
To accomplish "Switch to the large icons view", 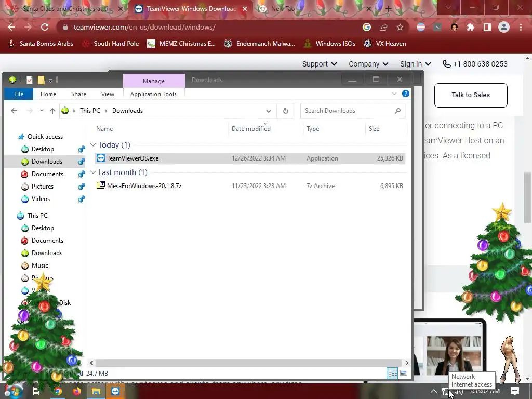I will tap(403, 373).
